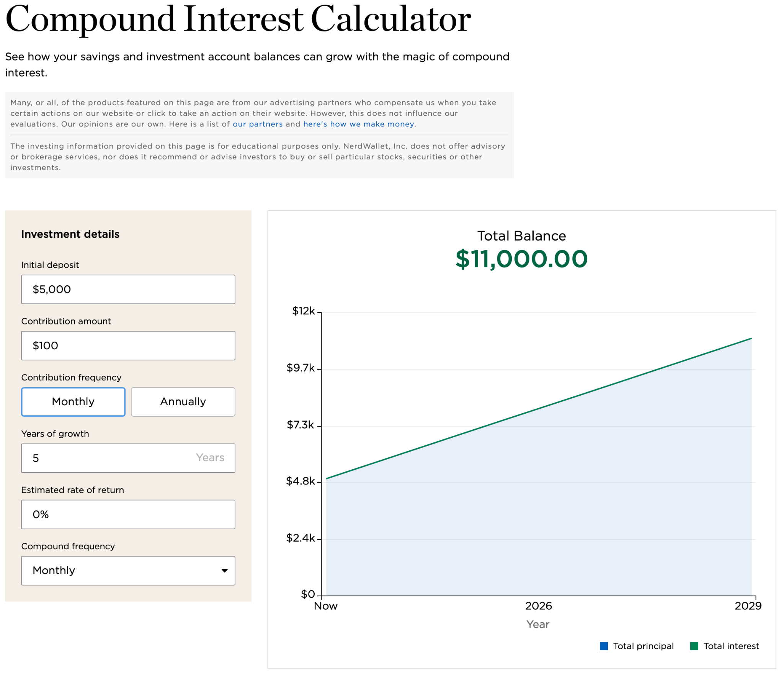Click the Total Balance $11,000.00 value
This screenshot has height=676, width=784.
tap(521, 259)
